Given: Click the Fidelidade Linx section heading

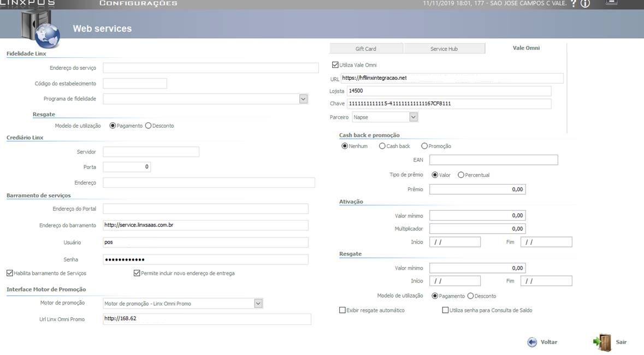Looking at the screenshot, I should (x=26, y=54).
